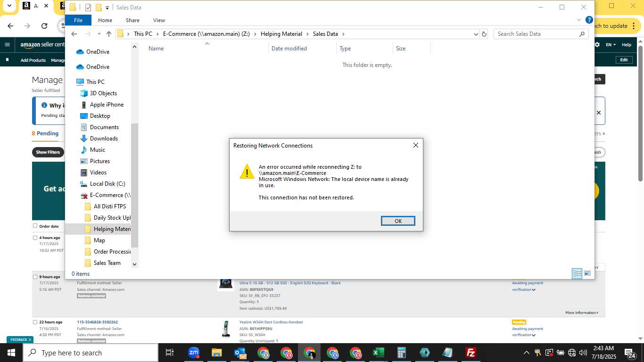Select Local Disk (C:) in navigation pane
644x362 pixels.
pyautogui.click(x=107, y=184)
